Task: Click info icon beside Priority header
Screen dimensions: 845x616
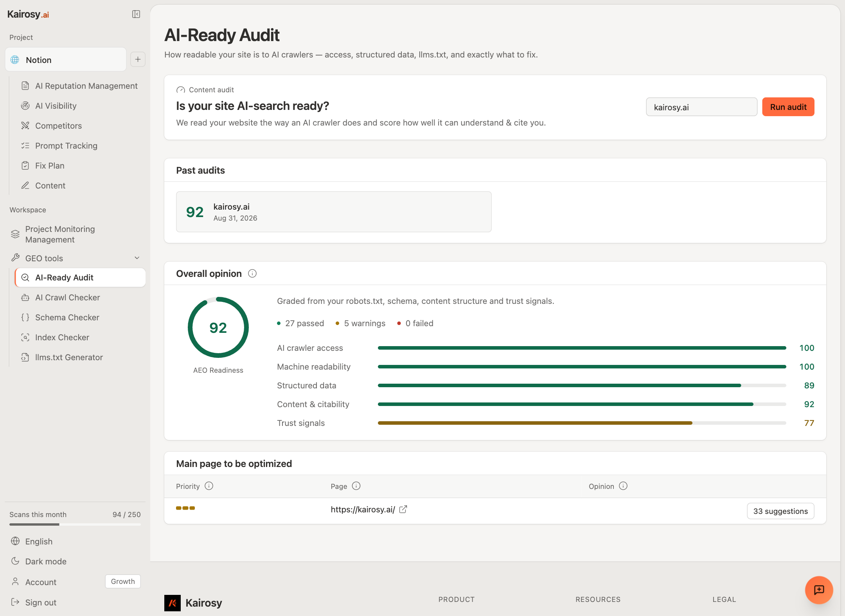Action: pos(209,486)
